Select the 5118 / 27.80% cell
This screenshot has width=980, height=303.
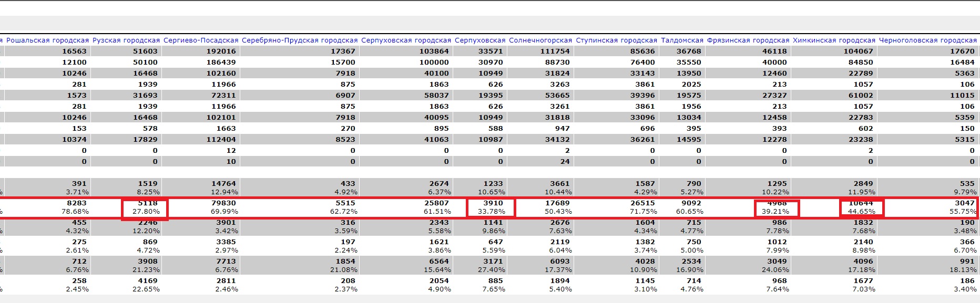pyautogui.click(x=126, y=207)
